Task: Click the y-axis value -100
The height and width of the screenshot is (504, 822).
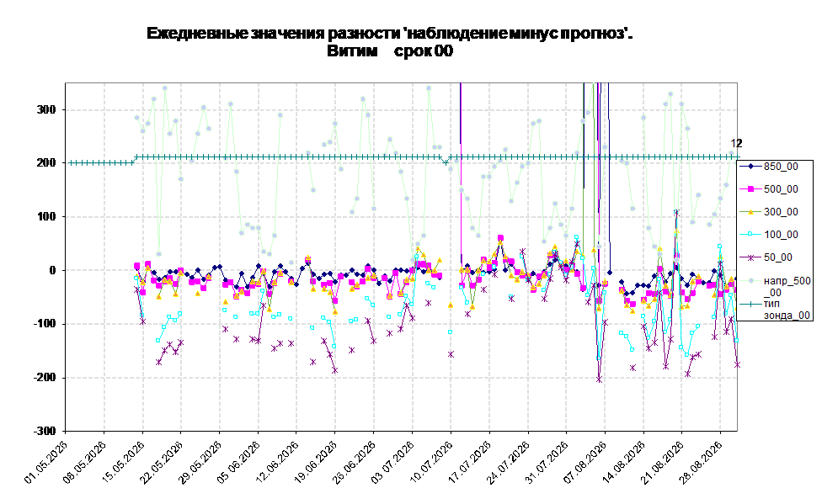Action: coord(44,324)
